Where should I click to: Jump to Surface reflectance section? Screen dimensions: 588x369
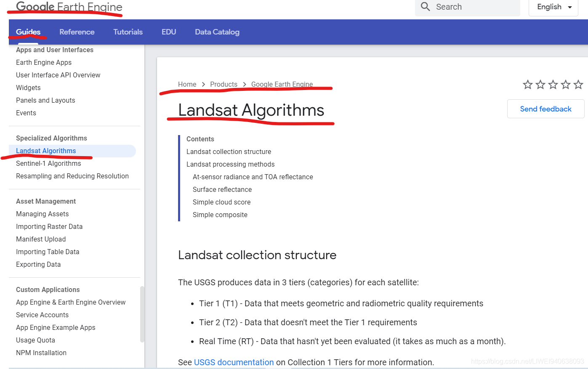pos(222,189)
